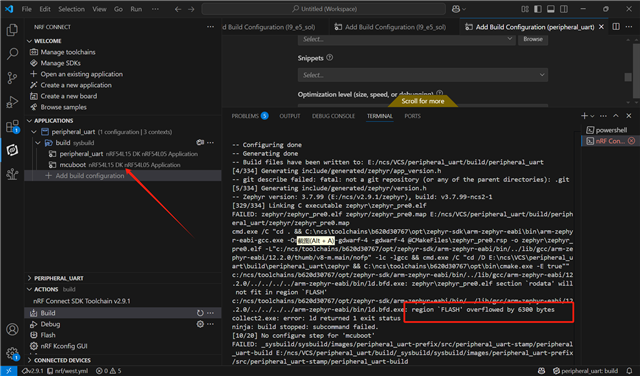Close the terminal panel

(629, 116)
